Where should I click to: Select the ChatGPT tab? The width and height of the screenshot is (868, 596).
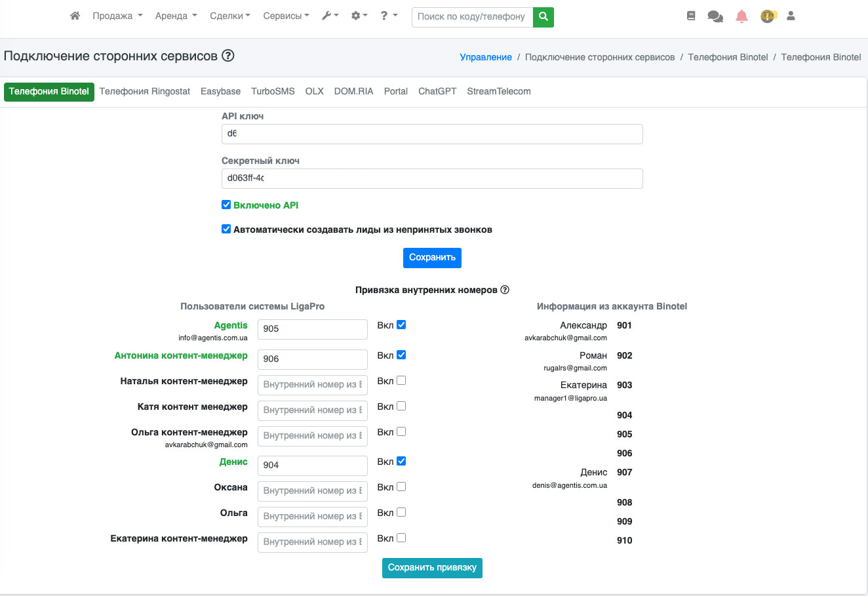(x=437, y=91)
